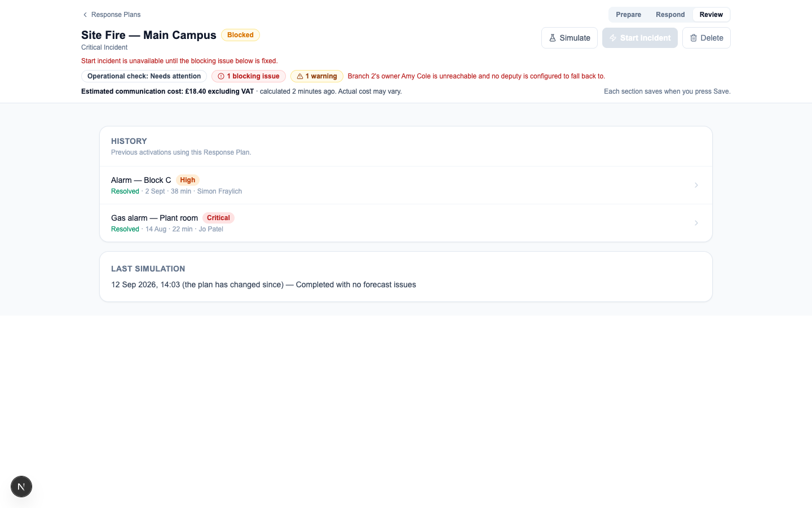Click the trash icon on Delete
812x508 pixels.
pyautogui.click(x=694, y=38)
